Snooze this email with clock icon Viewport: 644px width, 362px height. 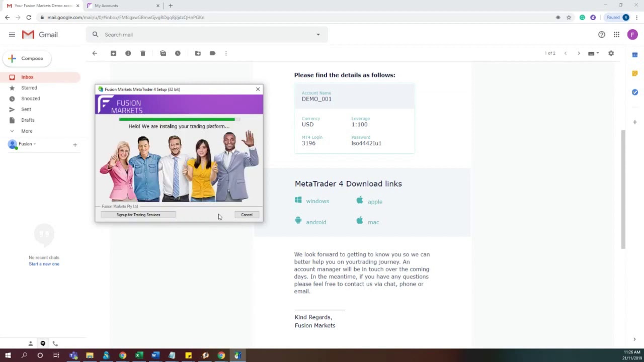click(x=178, y=53)
